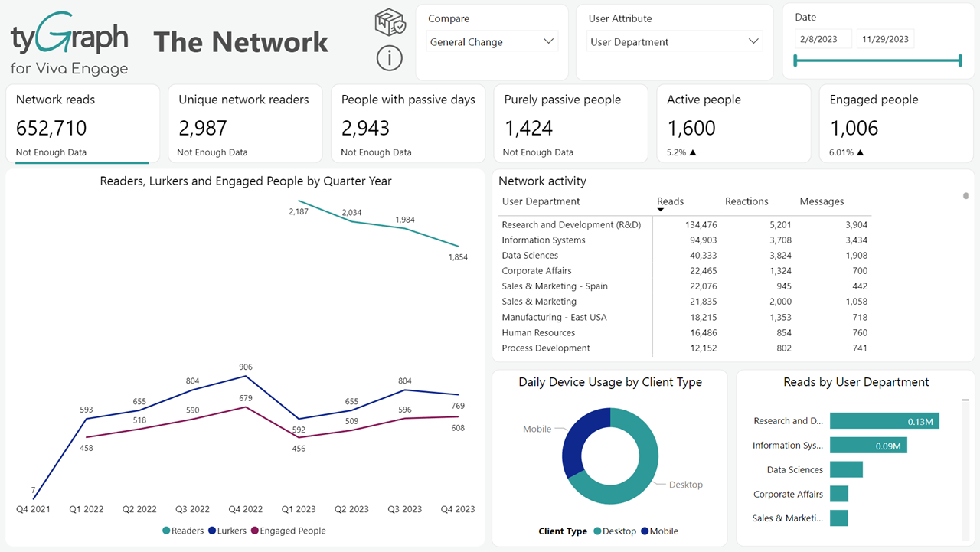Sort table by Reactions column header
This screenshot has width=980, height=552.
click(746, 201)
